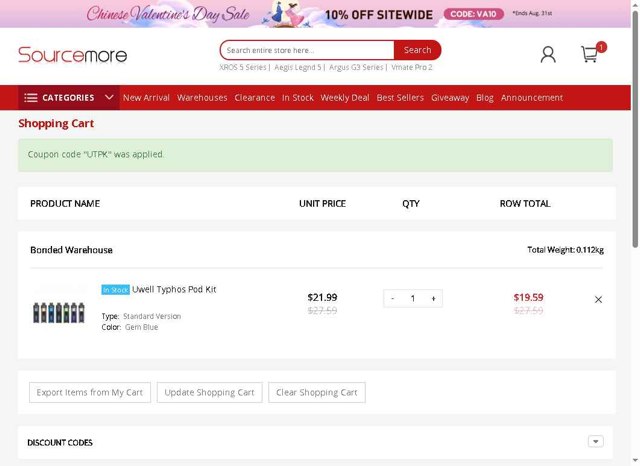Image resolution: width=640 pixels, height=466 pixels.
Task: Open the Warehouses menu item
Action: 202,98
